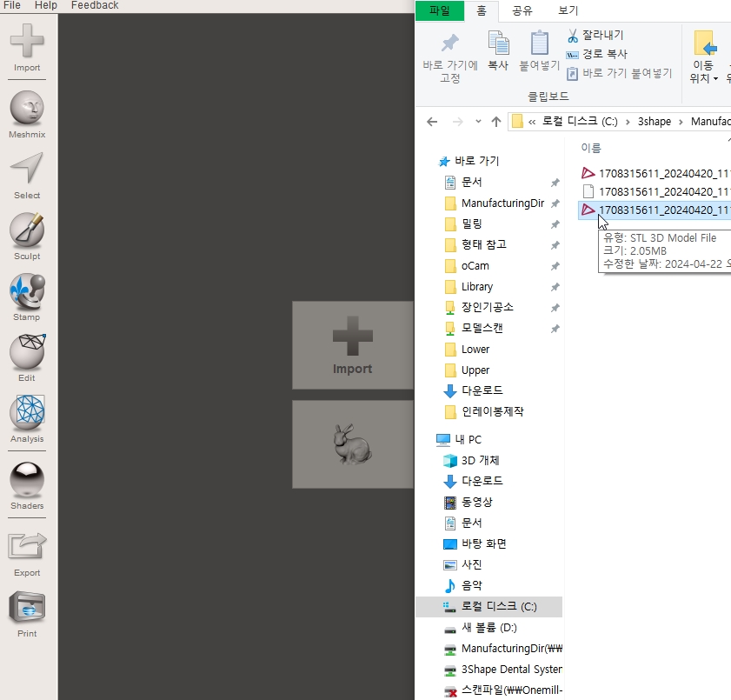
Task: Open 새 볼륨 (D:) drive
Action: pyautogui.click(x=480, y=628)
